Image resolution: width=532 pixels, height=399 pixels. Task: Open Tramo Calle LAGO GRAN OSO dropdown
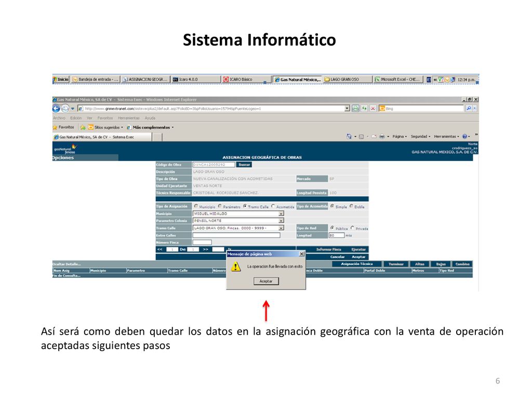point(238,228)
